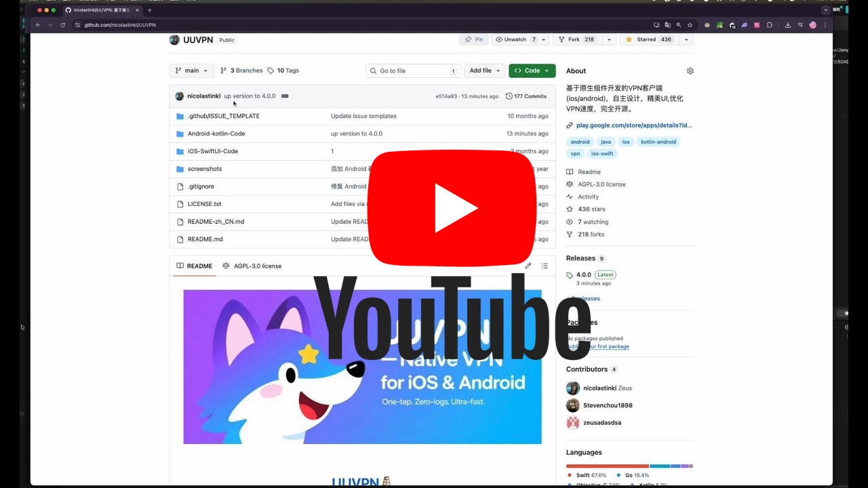
Task: Open the 7 watching link
Action: 587,222
